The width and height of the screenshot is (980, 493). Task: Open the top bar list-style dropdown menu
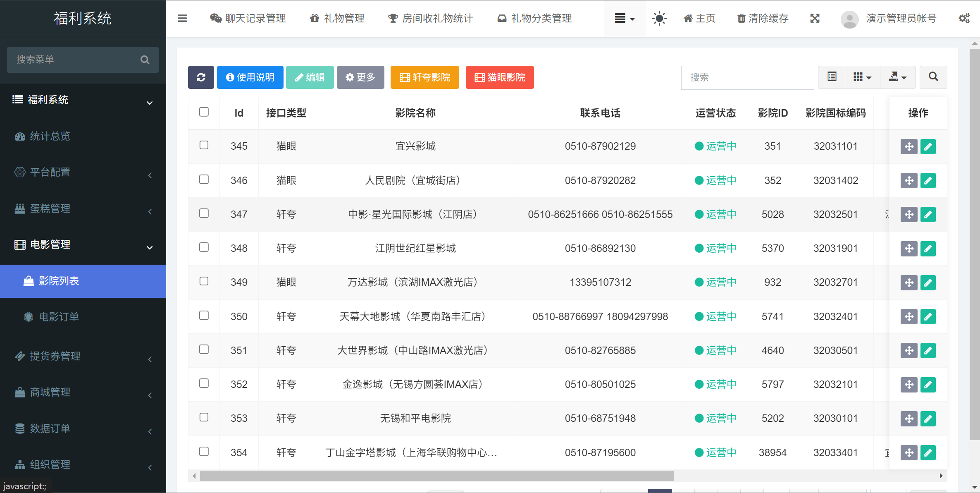[x=625, y=18]
